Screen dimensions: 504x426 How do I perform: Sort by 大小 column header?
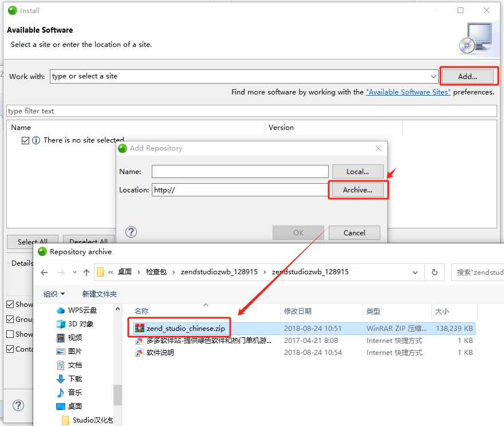[442, 311]
